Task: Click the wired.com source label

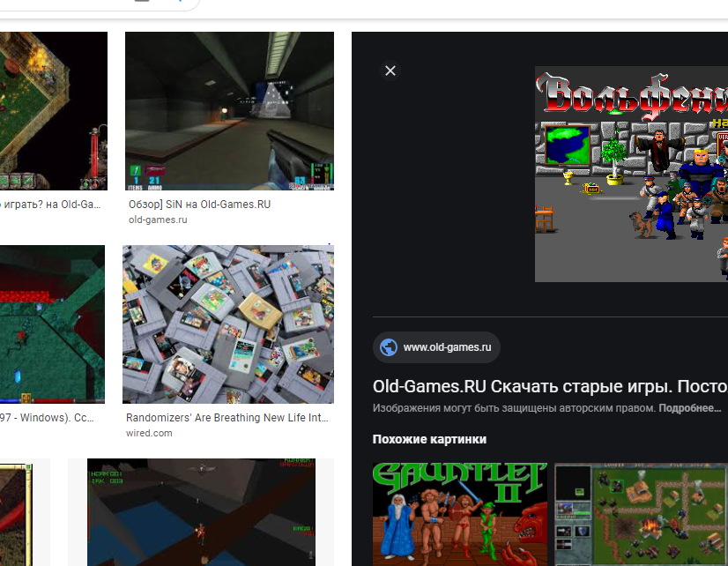Action: coord(149,433)
